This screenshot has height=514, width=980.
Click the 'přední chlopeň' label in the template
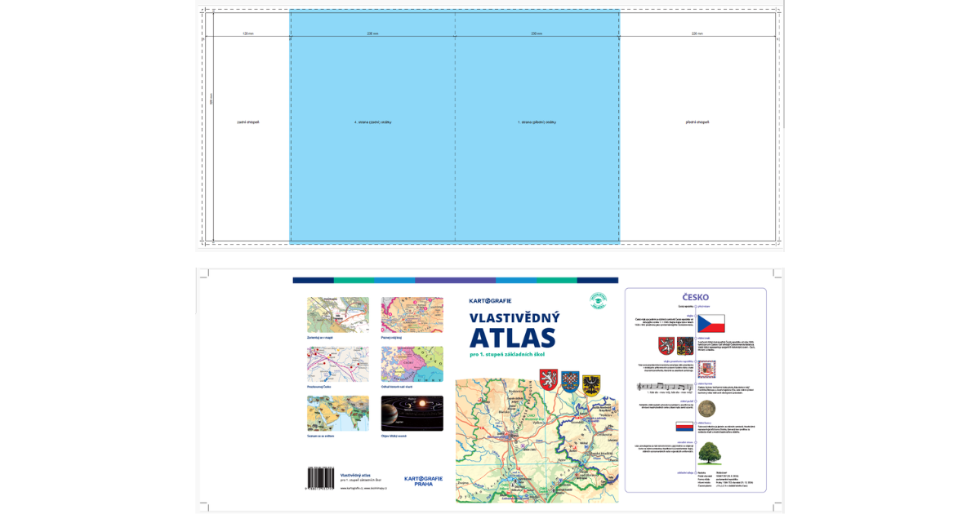[x=697, y=122]
